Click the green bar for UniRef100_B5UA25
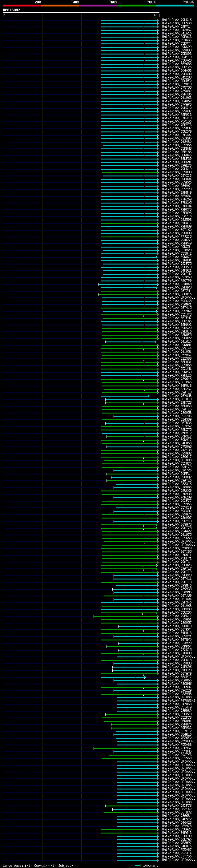This screenshot has height=868, width=197. click(130, 829)
